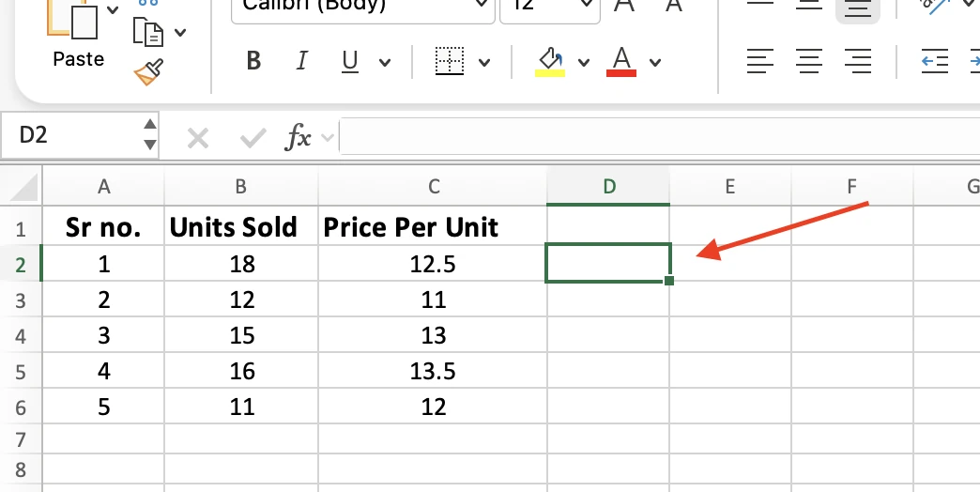
Task: Select column D header
Action: 609,186
